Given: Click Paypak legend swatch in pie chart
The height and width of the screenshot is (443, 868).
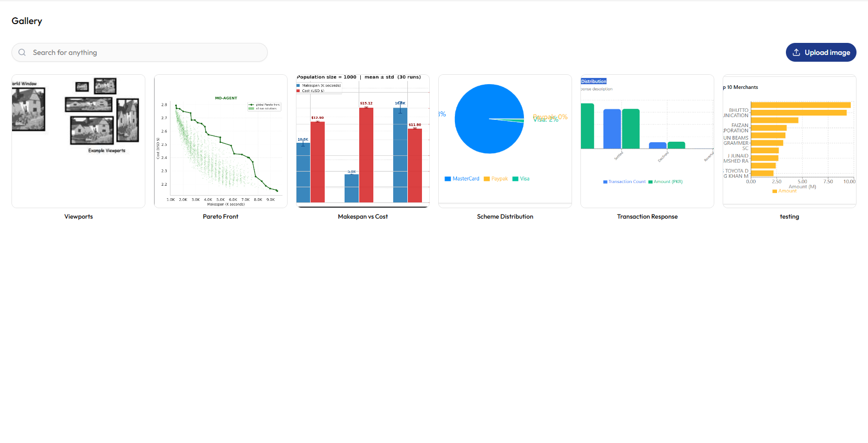Looking at the screenshot, I should [x=487, y=179].
